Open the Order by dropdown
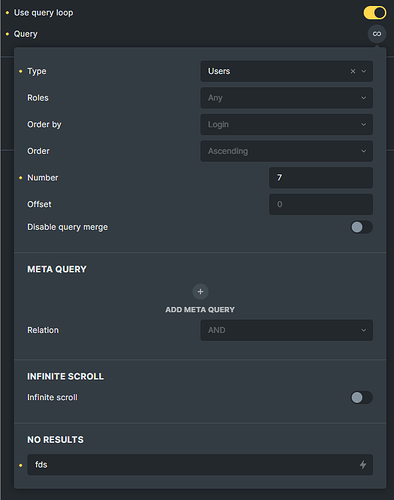Image resolution: width=394 pixels, height=500 pixels. (x=286, y=124)
